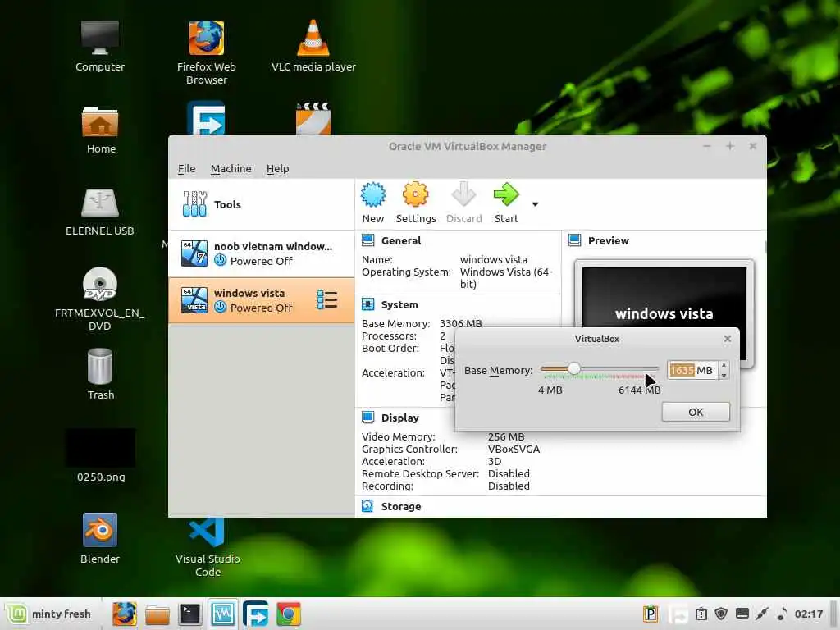Click the Display section header

click(x=399, y=418)
